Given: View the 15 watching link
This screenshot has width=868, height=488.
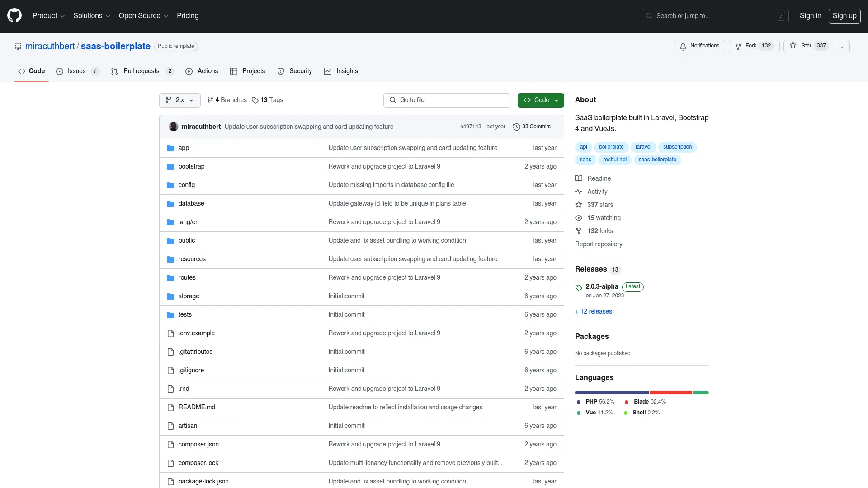Looking at the screenshot, I should [x=598, y=218].
